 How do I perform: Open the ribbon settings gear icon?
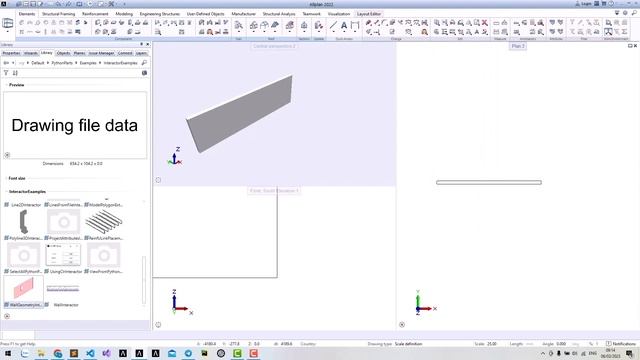click(625, 13)
